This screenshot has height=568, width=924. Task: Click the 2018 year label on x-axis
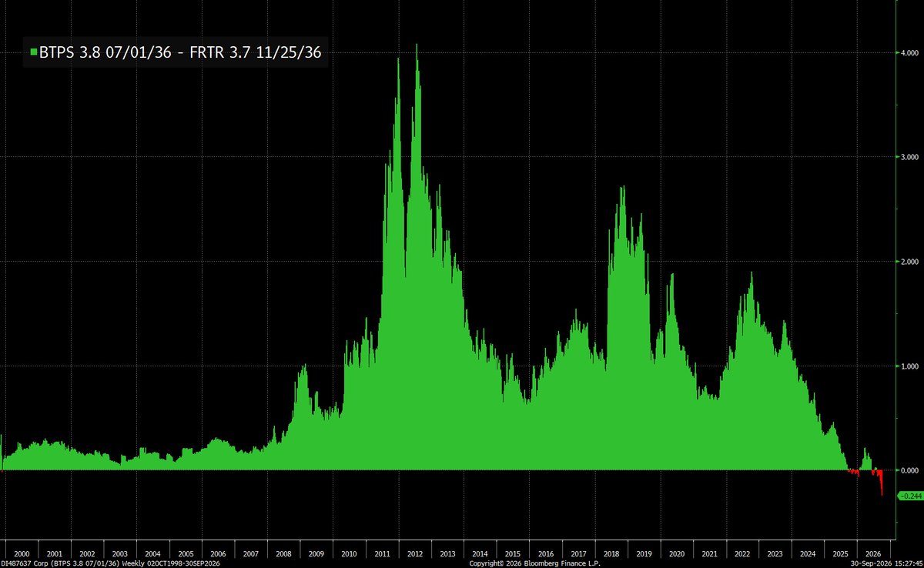(611, 553)
